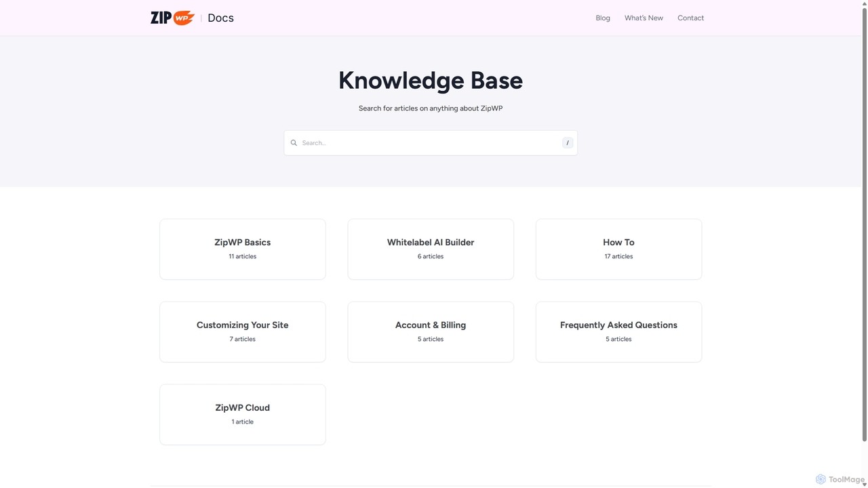This screenshot has width=868, height=488.
Task: Click the "1 article" count text
Action: click(x=243, y=422)
